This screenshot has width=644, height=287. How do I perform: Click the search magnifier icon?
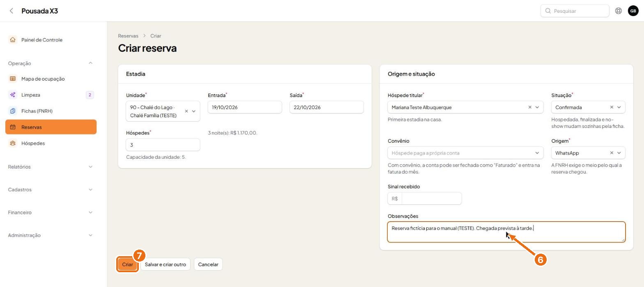(548, 11)
